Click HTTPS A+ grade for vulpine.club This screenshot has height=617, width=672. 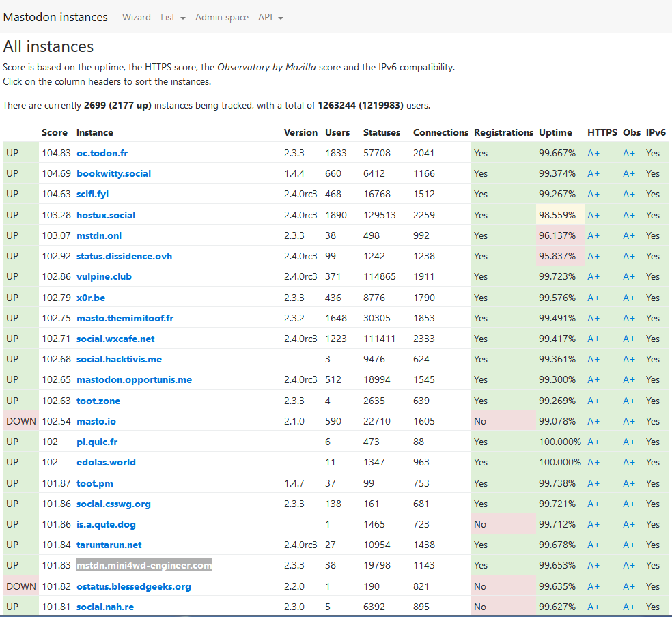point(593,276)
